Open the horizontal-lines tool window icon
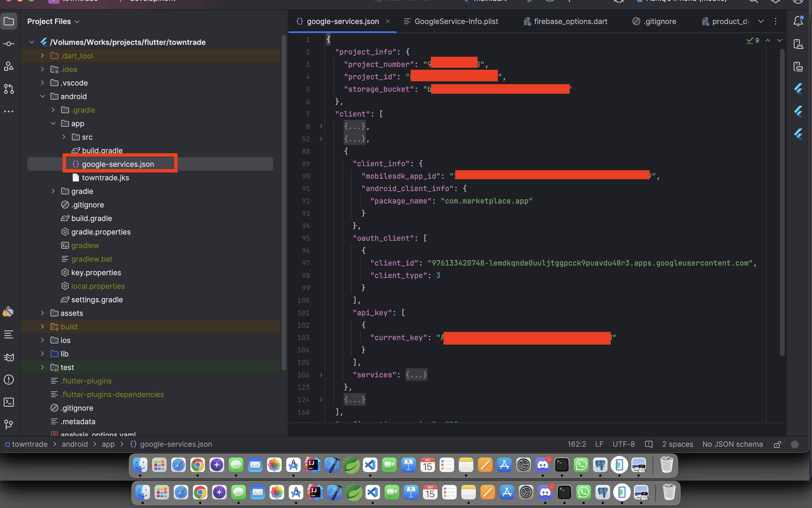The image size is (812, 508). coord(9,334)
